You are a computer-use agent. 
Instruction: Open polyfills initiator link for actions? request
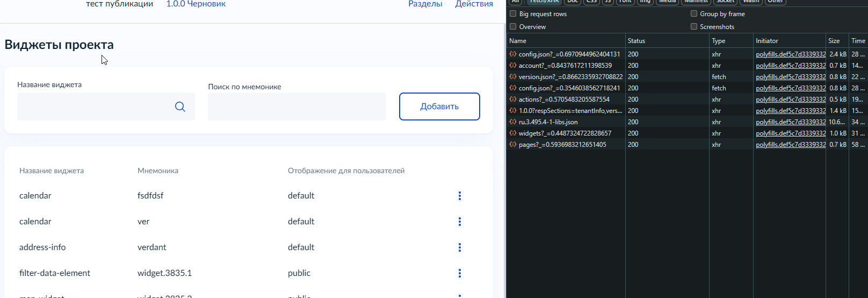coord(791,100)
